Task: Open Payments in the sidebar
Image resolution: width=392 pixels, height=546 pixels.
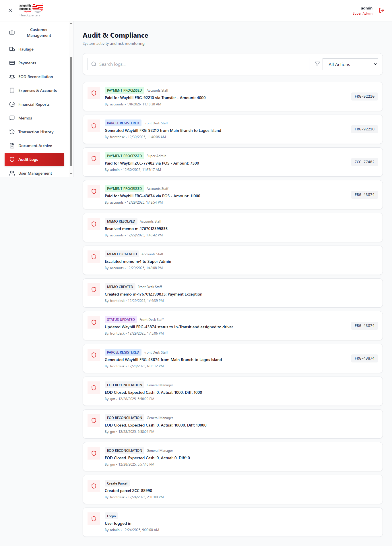Action: click(x=27, y=63)
